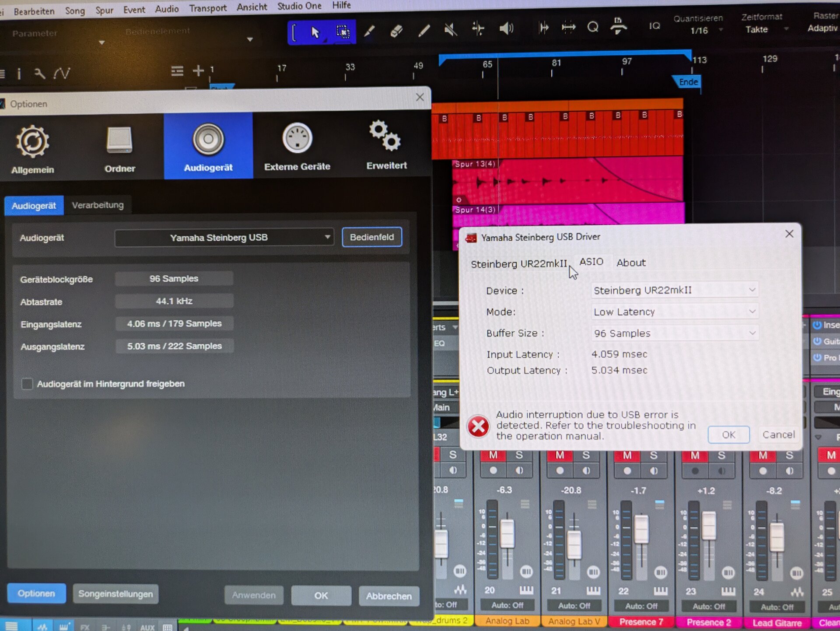The height and width of the screenshot is (631, 840).
Task: Select the Listen speaker tool
Action: 506,28
